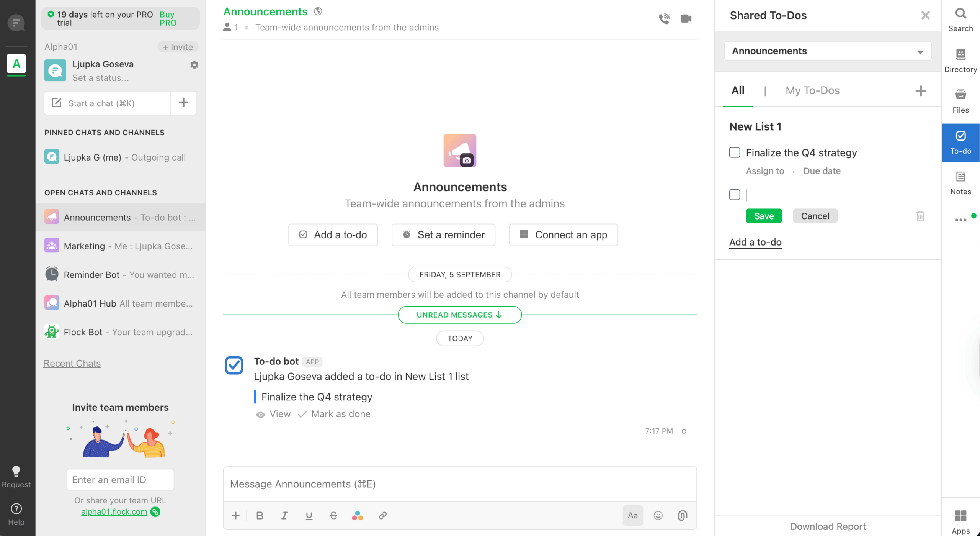
Task: Click the Buy PRO link
Action: [x=168, y=18]
